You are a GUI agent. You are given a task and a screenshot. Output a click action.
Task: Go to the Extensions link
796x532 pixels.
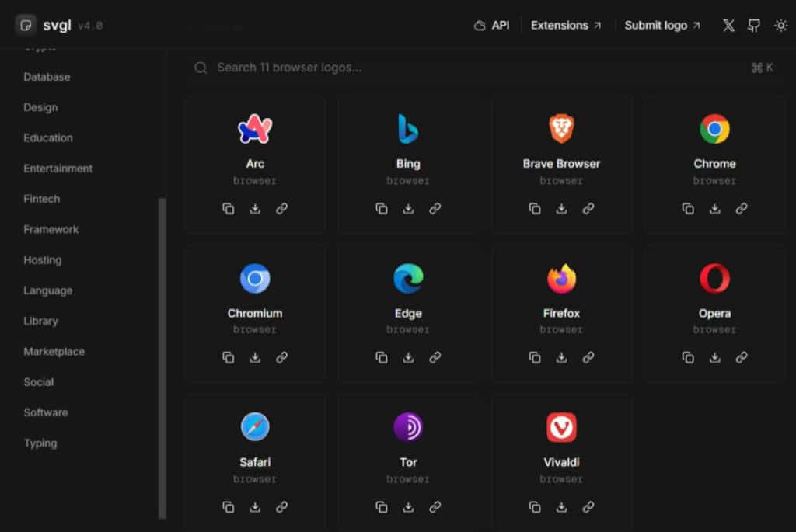[566, 26]
